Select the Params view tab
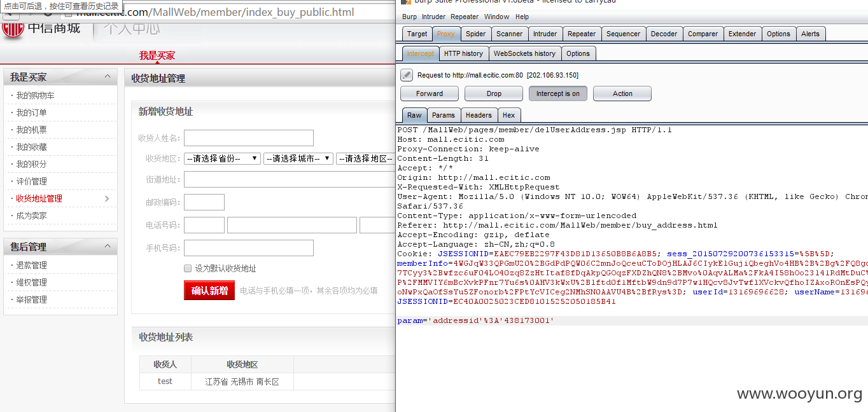Image resolution: width=868 pixels, height=412 pixels. pyautogui.click(x=443, y=115)
